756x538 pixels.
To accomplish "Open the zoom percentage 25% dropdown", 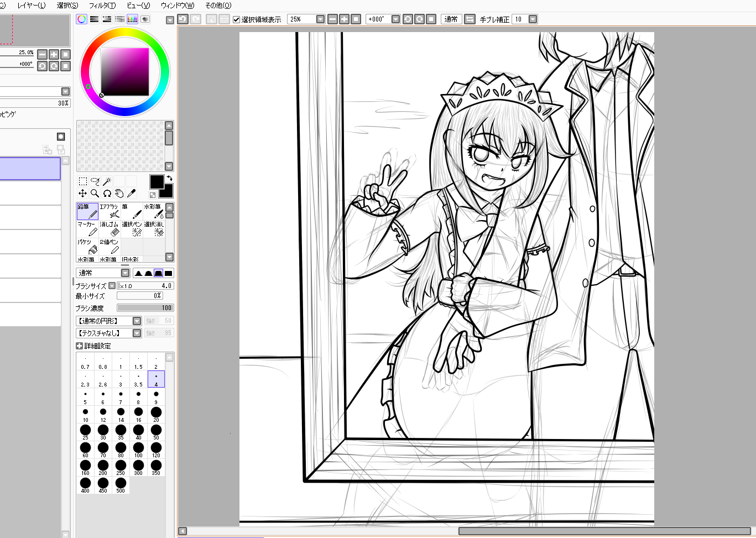I will click(320, 19).
